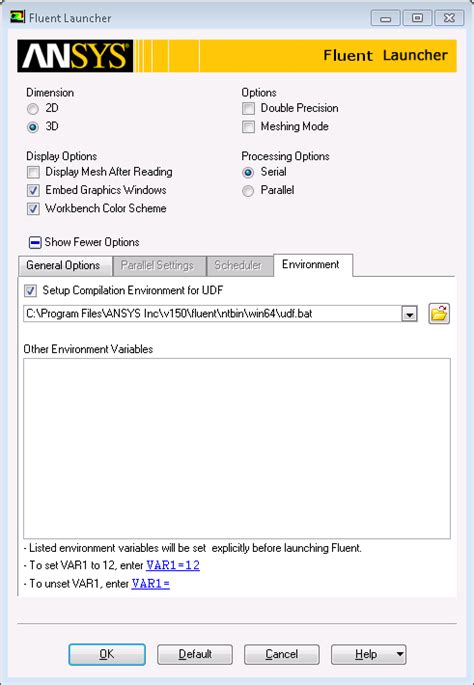Switch to the General Options tab
The image size is (474, 685).
pyautogui.click(x=66, y=265)
